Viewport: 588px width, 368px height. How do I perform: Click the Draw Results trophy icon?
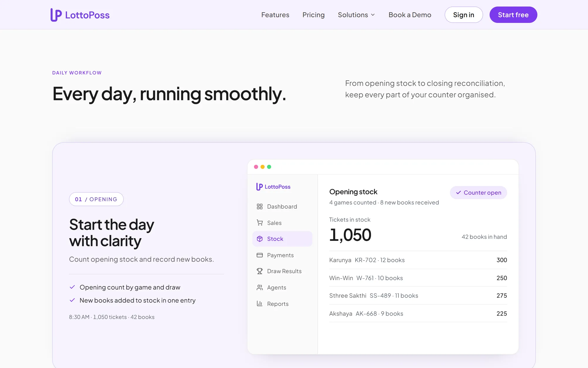[x=260, y=271]
